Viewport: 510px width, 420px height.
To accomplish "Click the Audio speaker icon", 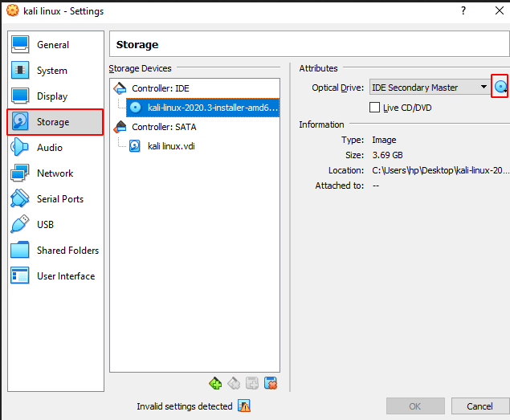I will pyautogui.click(x=19, y=147).
